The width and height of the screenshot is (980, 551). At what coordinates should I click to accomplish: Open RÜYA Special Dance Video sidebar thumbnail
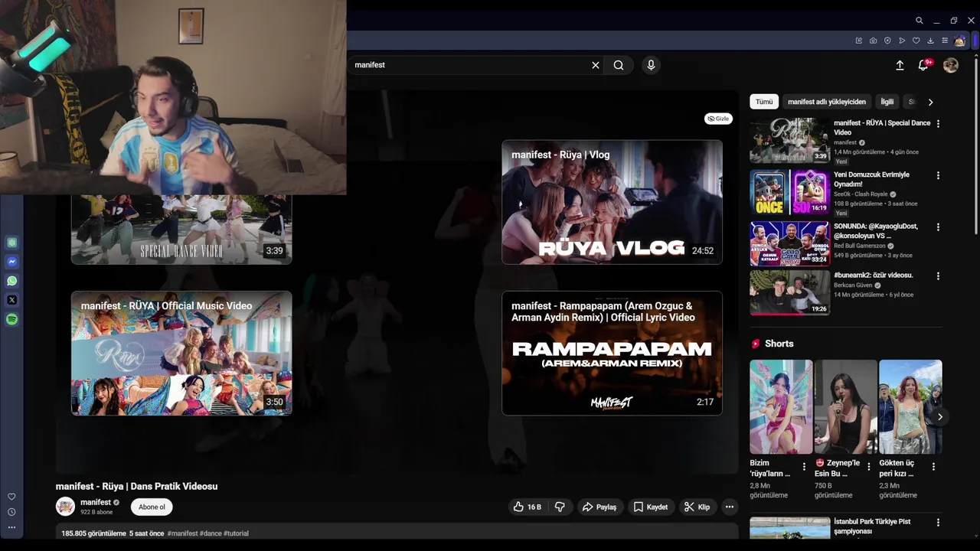pyautogui.click(x=789, y=140)
